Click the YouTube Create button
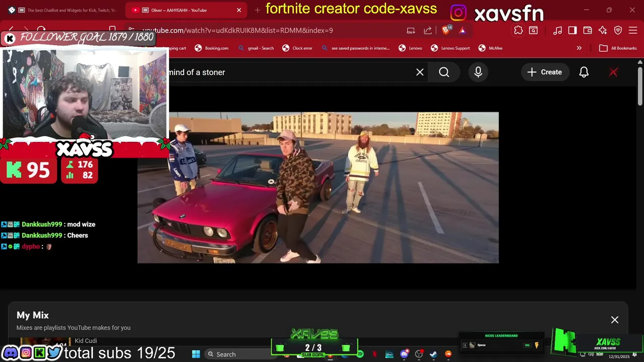Image resolution: width=644 pixels, height=362 pixels. pos(545,72)
